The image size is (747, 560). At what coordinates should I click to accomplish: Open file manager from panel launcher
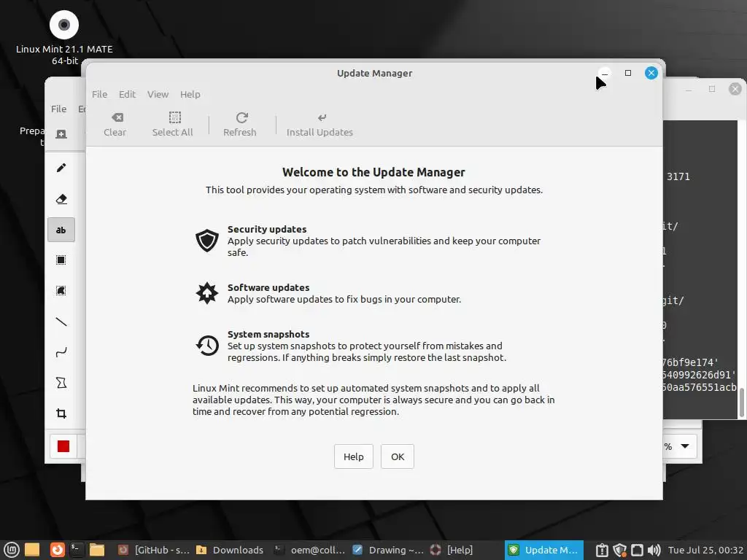[97, 550]
